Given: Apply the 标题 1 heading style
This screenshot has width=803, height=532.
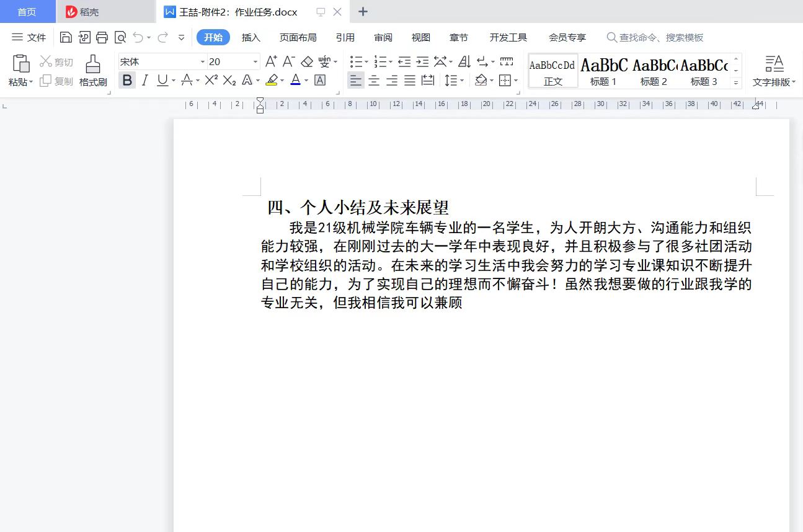Looking at the screenshot, I should tap(603, 71).
